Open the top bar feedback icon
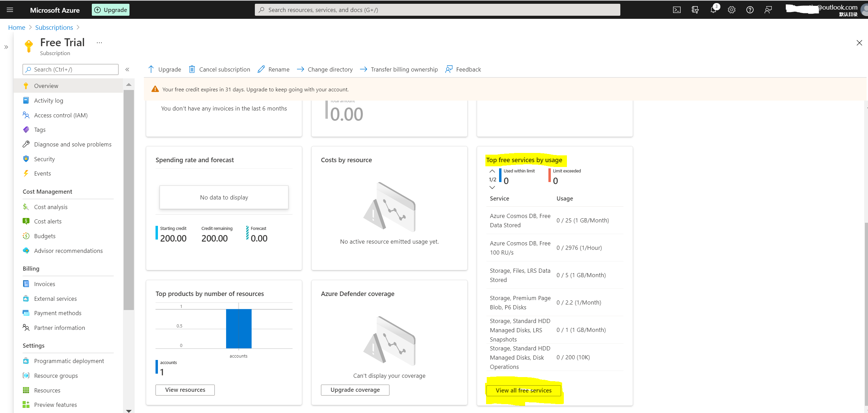Image resolution: width=868 pixels, height=413 pixels. (768, 10)
